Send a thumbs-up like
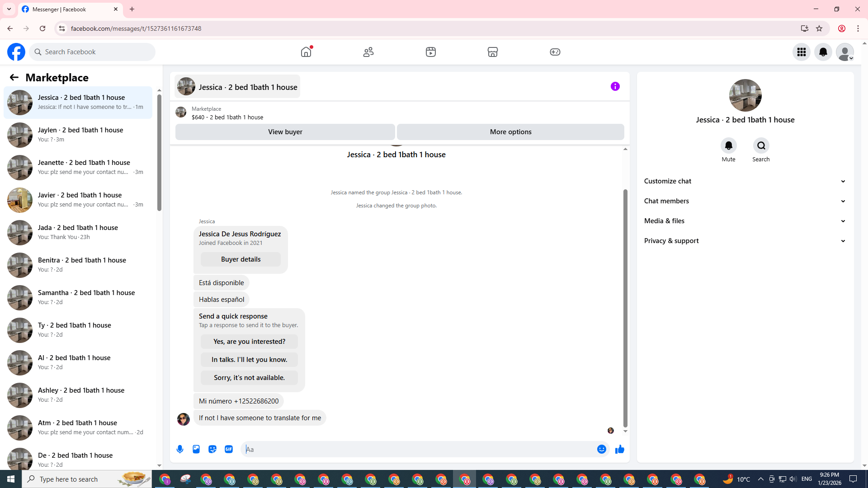The height and width of the screenshot is (488, 868). (x=619, y=449)
